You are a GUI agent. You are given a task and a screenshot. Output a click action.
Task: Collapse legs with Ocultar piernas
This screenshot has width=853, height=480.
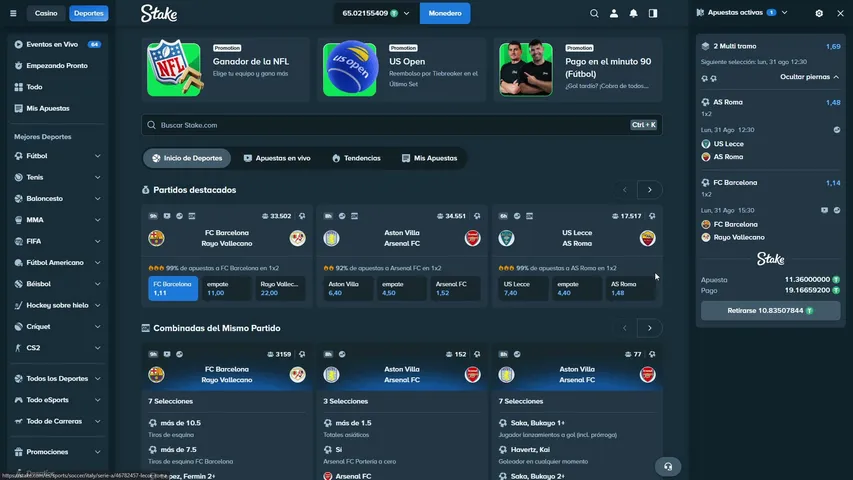[x=809, y=77]
